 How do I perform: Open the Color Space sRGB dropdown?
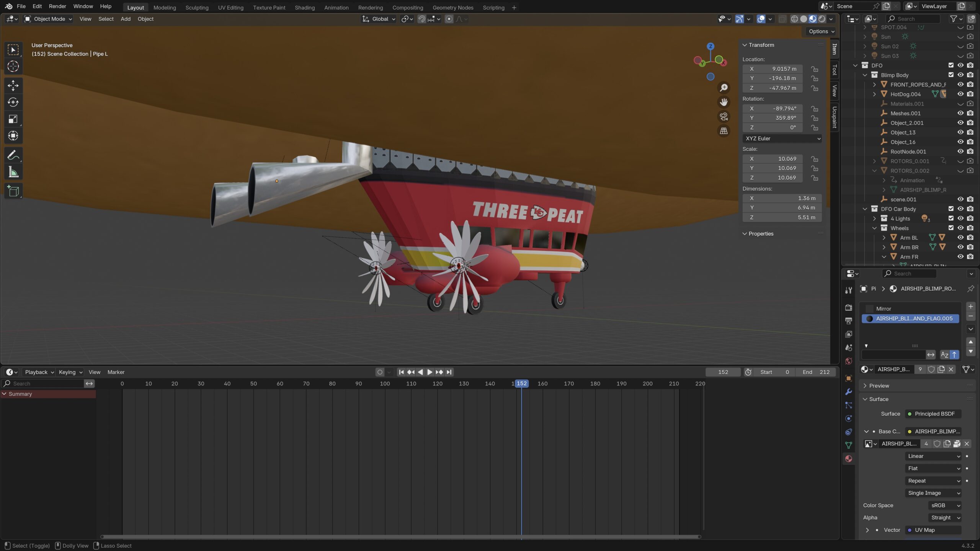[x=944, y=505]
